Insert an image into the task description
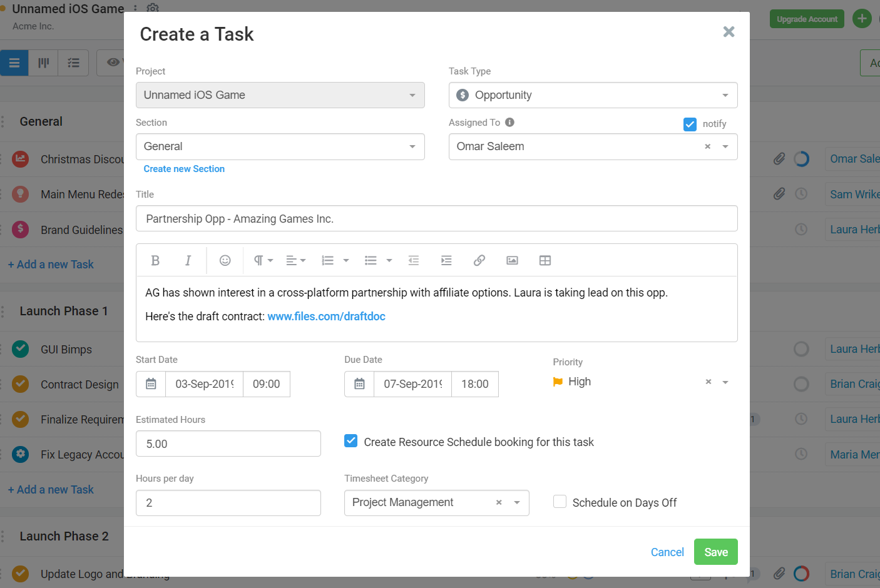The height and width of the screenshot is (588, 880). 512,260
